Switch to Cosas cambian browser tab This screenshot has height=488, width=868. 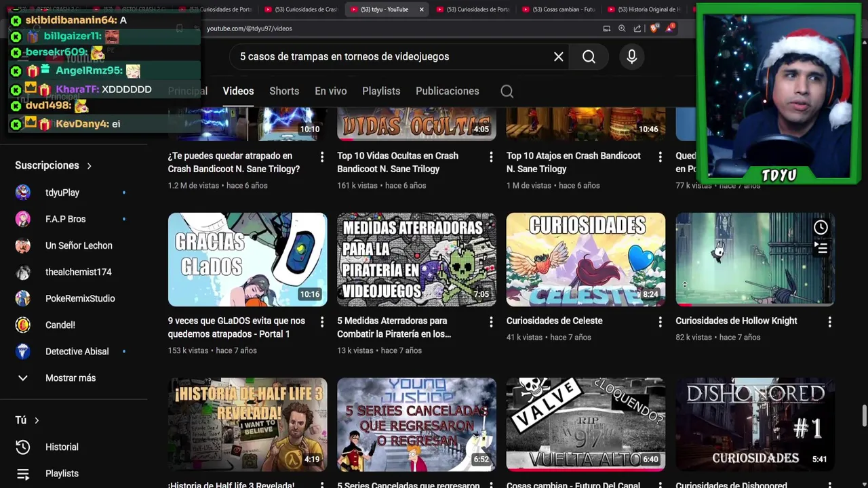click(x=559, y=9)
